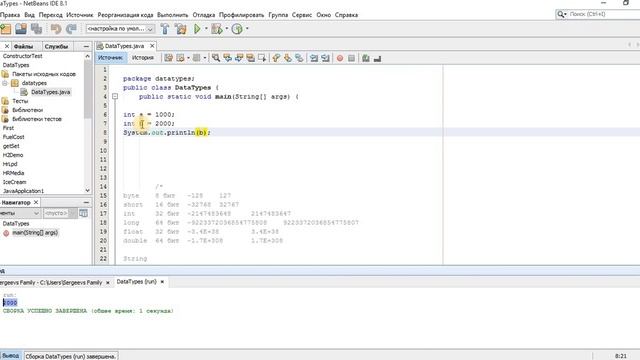Screen dimensions: 640x360
Task: Switch to the Файлы tab
Action: (x=23, y=47)
